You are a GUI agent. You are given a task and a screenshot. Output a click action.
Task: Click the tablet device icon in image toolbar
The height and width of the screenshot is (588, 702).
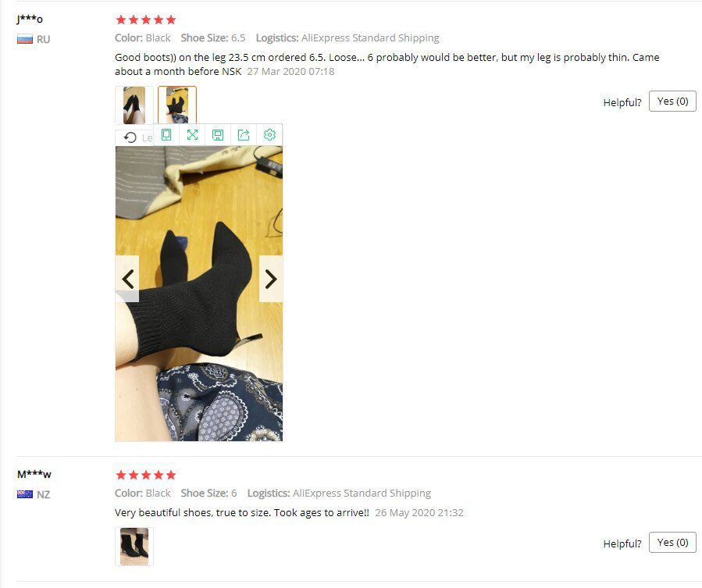(166, 135)
